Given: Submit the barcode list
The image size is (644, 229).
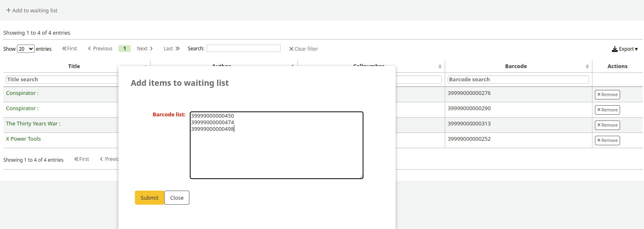Looking at the screenshot, I should tap(149, 198).
